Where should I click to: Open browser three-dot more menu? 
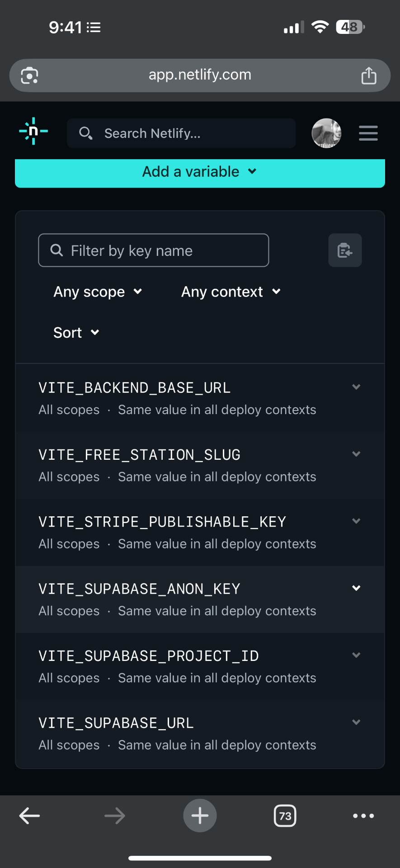(x=363, y=816)
